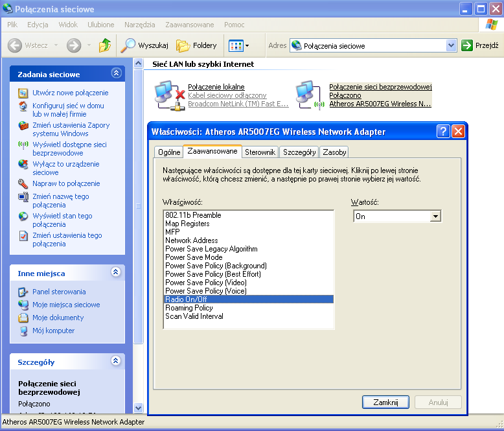Select Scan Valid Interval property

click(249, 316)
